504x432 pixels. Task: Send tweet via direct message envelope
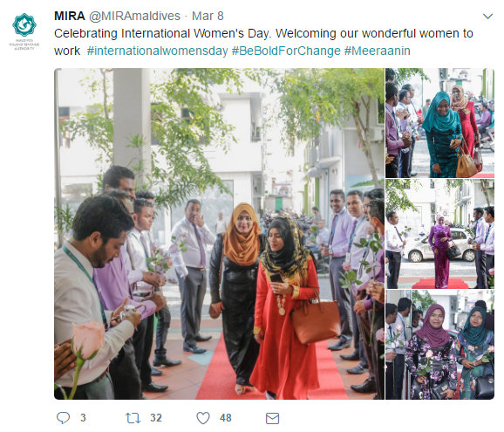pyautogui.click(x=273, y=418)
